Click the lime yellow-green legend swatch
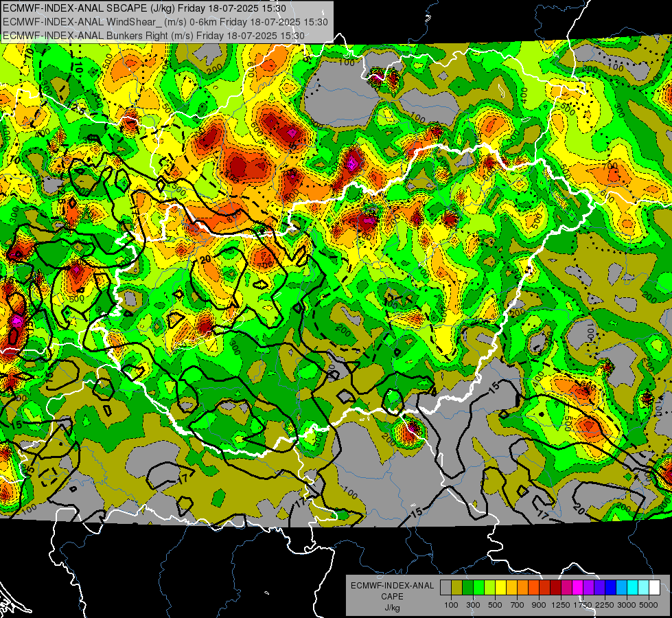The image size is (672, 618). click(x=490, y=588)
